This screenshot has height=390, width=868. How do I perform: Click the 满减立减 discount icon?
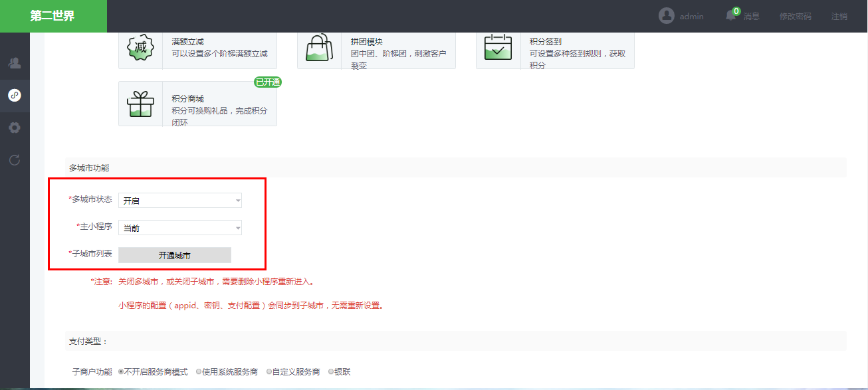click(x=140, y=47)
